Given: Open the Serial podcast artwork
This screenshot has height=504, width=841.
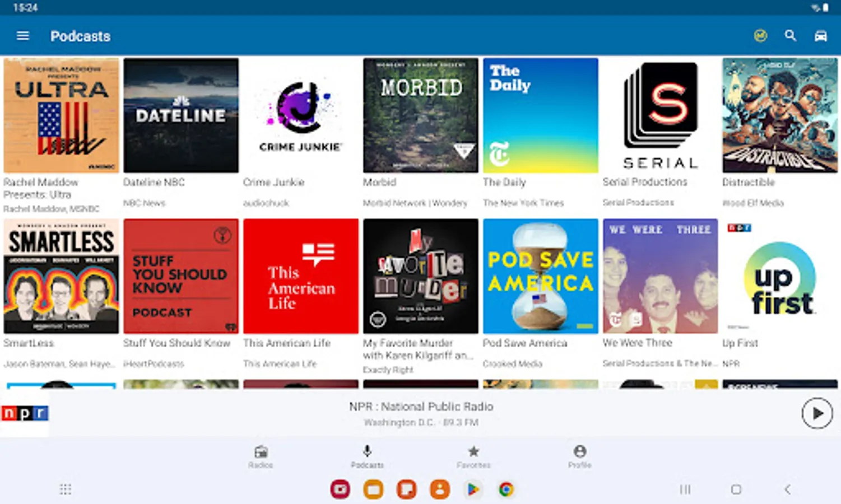Looking at the screenshot, I should (x=661, y=115).
